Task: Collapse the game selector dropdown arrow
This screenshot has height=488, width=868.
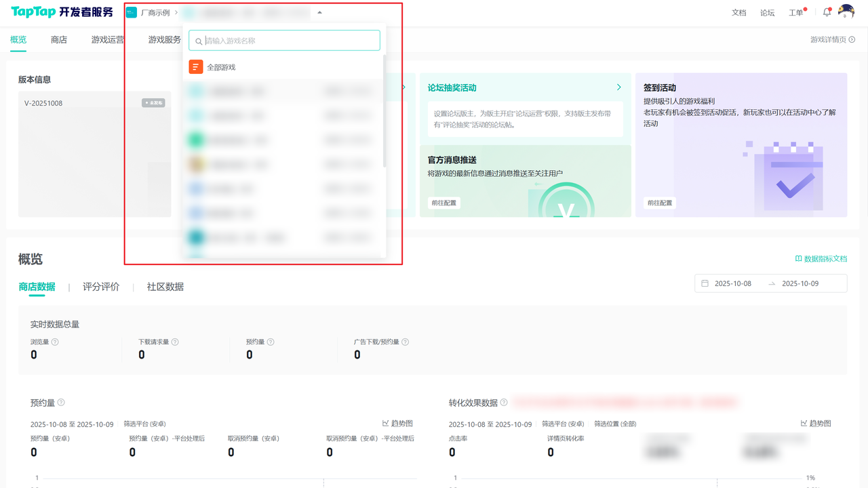Action: pos(319,13)
